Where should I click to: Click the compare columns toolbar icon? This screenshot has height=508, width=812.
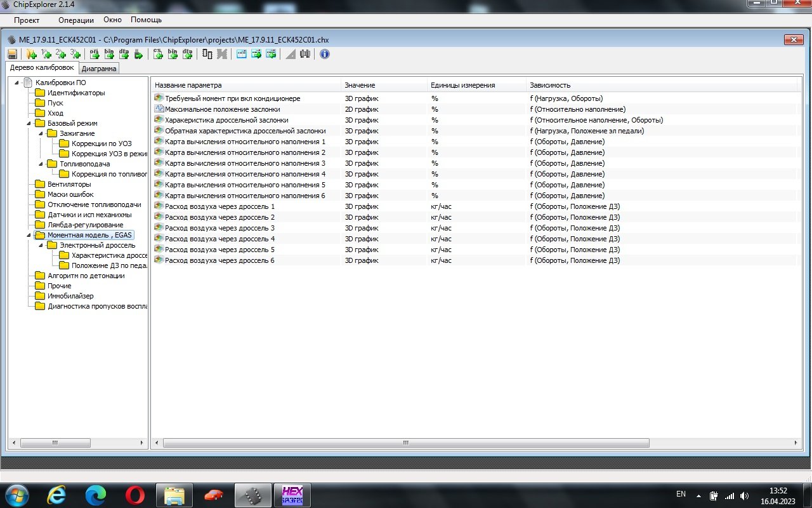207,55
